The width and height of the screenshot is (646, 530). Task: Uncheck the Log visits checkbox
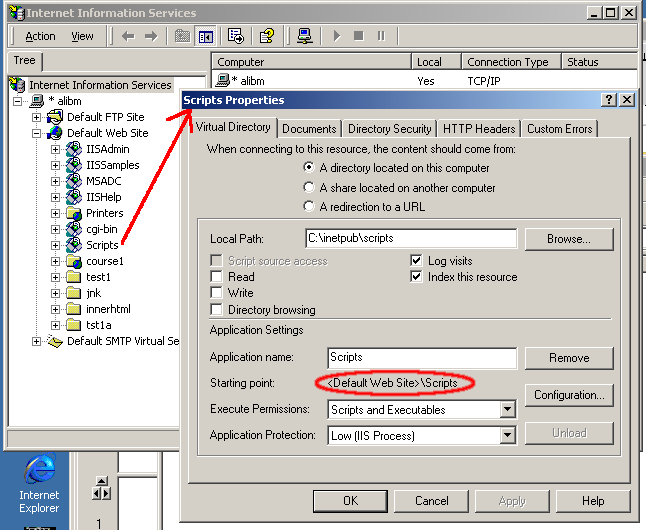click(x=416, y=261)
